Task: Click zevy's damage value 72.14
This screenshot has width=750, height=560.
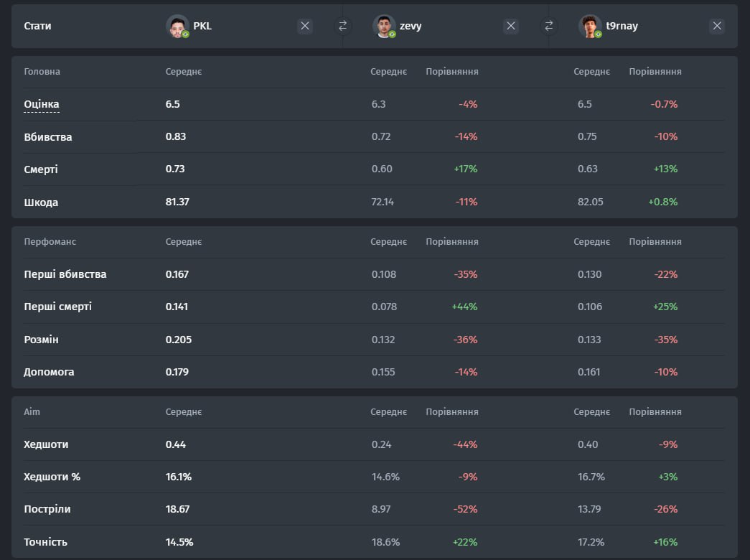Action: coord(383,202)
